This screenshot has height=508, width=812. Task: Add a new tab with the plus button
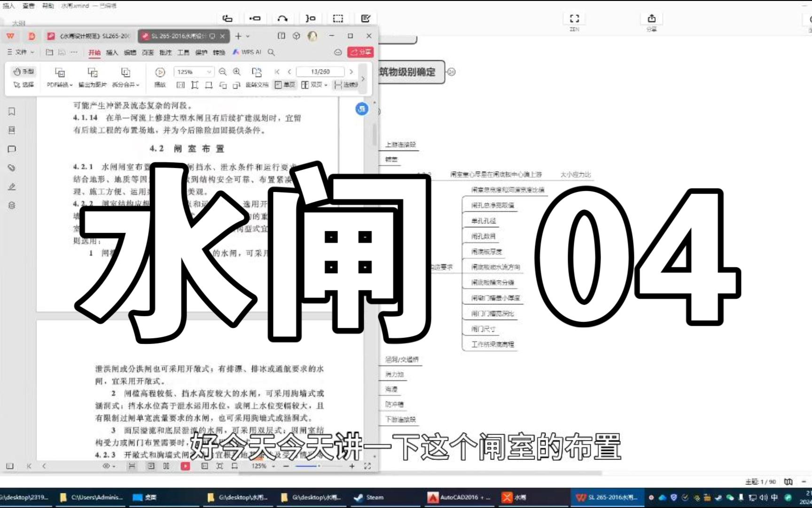click(238, 36)
